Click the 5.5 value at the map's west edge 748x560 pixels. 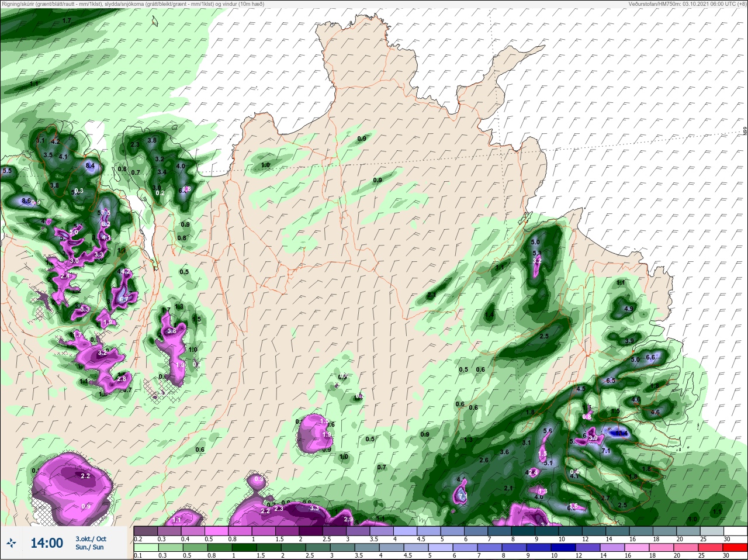(7, 171)
